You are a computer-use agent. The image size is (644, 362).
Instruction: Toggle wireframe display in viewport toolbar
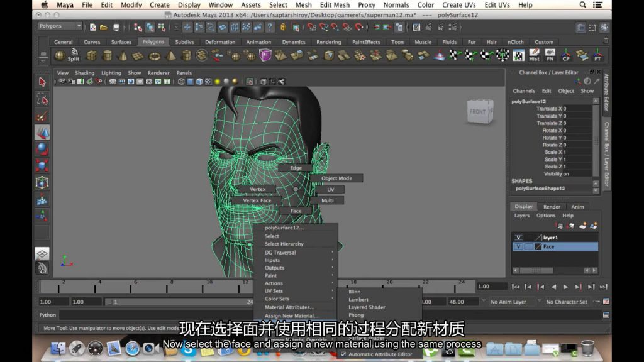coord(181,82)
